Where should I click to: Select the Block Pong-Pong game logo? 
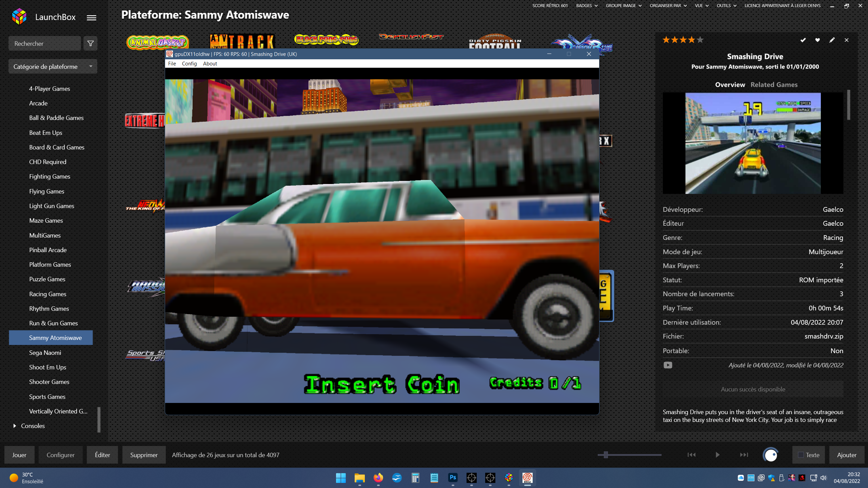(x=327, y=39)
